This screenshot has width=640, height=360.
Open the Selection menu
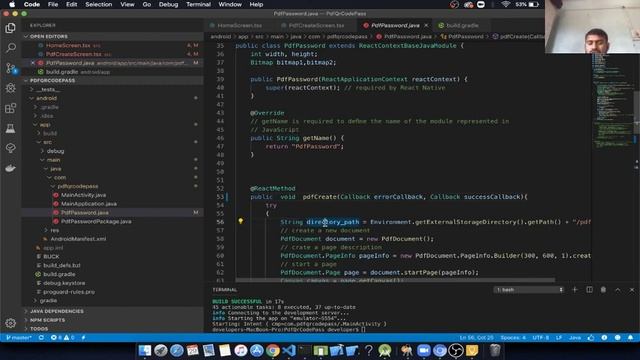[98, 4]
